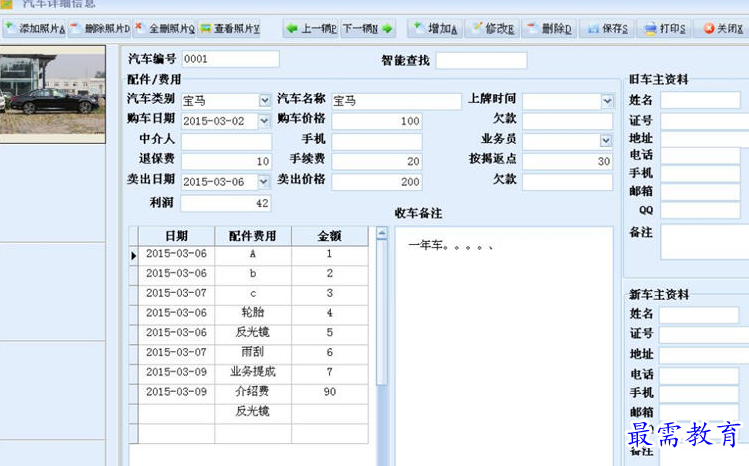Click the 手续费 field showing 20

pos(377,161)
